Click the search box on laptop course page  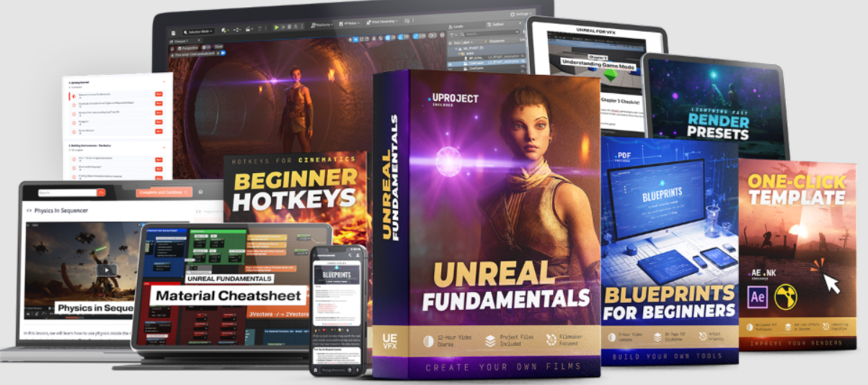coord(67,192)
